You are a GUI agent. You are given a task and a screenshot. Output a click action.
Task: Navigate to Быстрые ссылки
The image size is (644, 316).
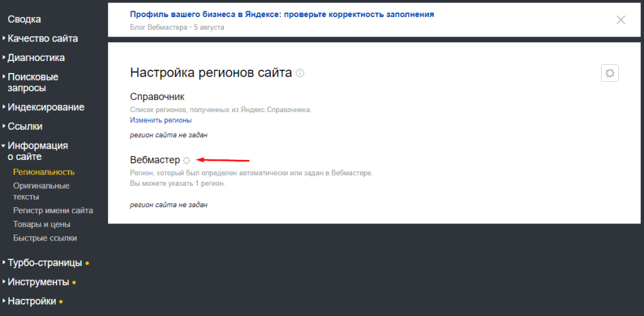pos(45,238)
